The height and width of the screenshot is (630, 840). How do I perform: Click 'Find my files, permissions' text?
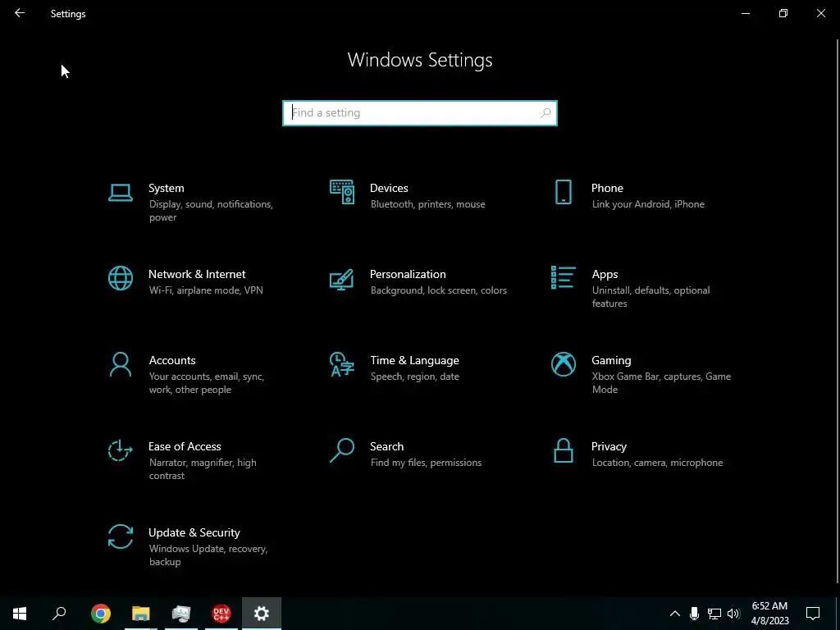[426, 463]
